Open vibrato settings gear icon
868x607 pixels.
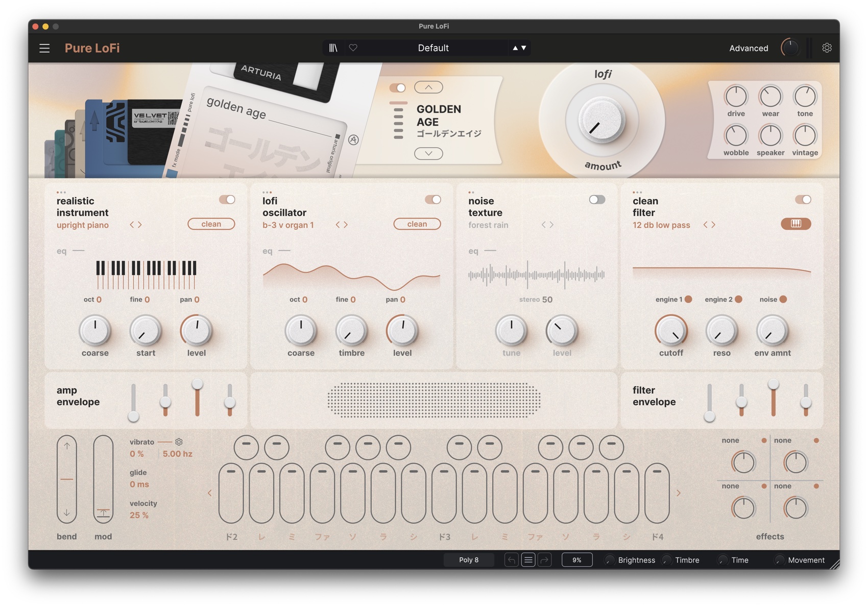pos(179,441)
